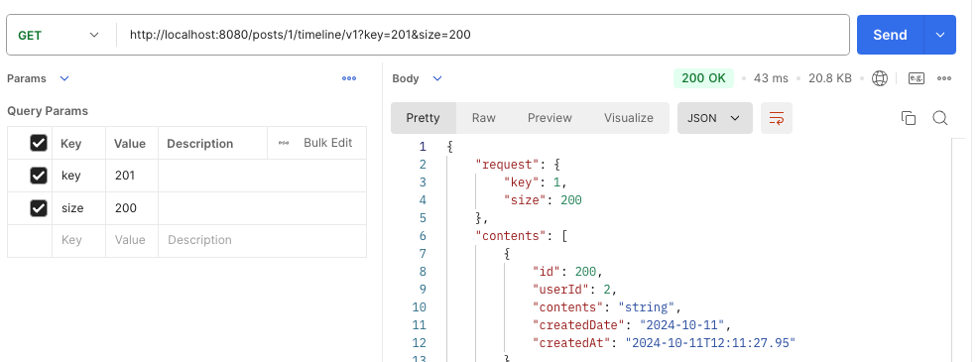Open the Send button arrow dropdown
Screen dimensions: 980x362
point(940,35)
